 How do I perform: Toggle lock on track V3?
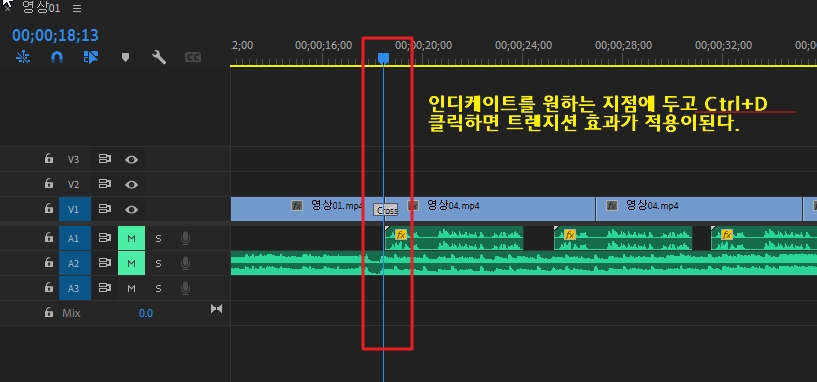pos(48,159)
